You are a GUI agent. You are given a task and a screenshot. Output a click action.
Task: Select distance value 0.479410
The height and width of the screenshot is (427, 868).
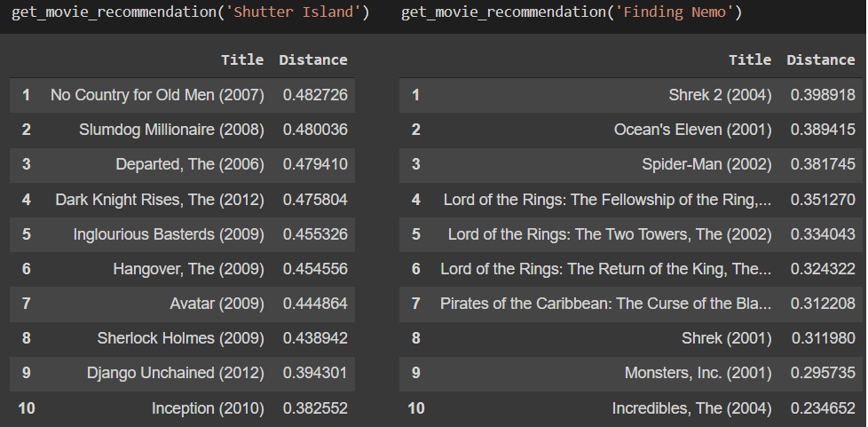(x=316, y=164)
